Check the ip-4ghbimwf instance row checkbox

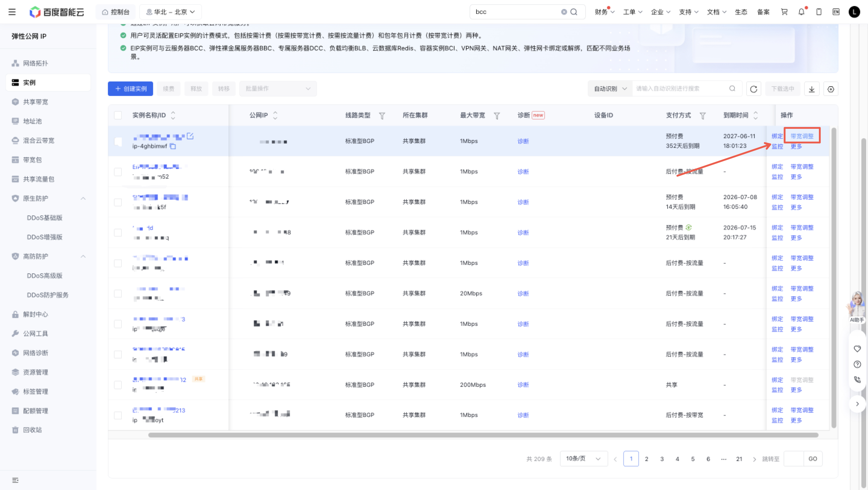[x=118, y=141]
